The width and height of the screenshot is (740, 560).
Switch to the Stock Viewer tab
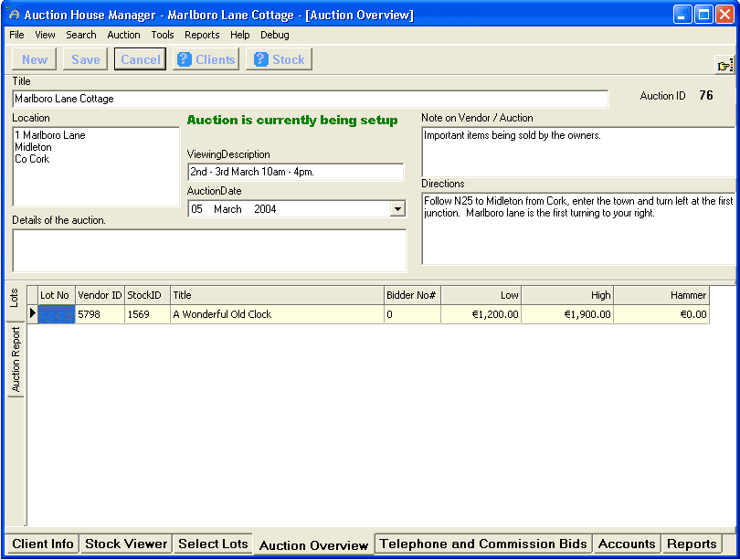[126, 544]
